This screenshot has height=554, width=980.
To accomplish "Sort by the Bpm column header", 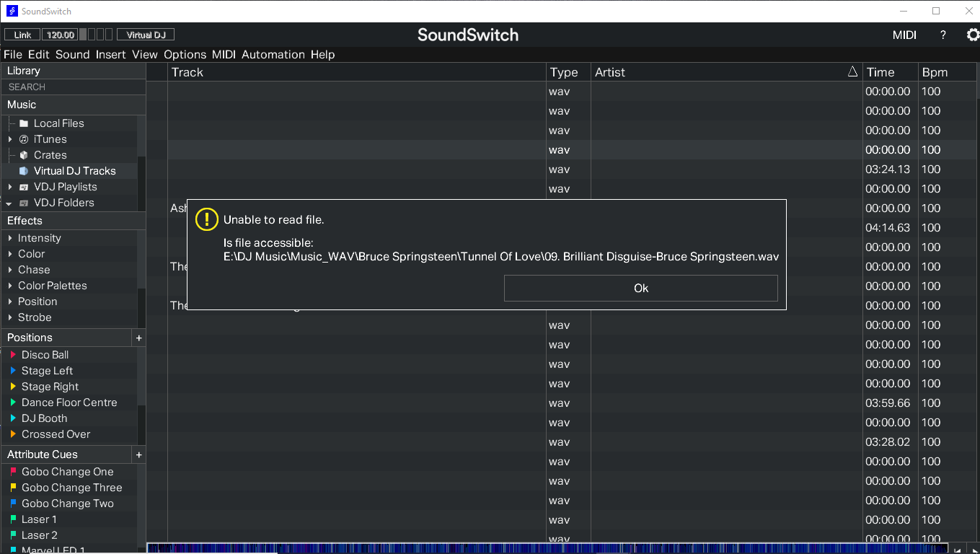I will coord(948,72).
